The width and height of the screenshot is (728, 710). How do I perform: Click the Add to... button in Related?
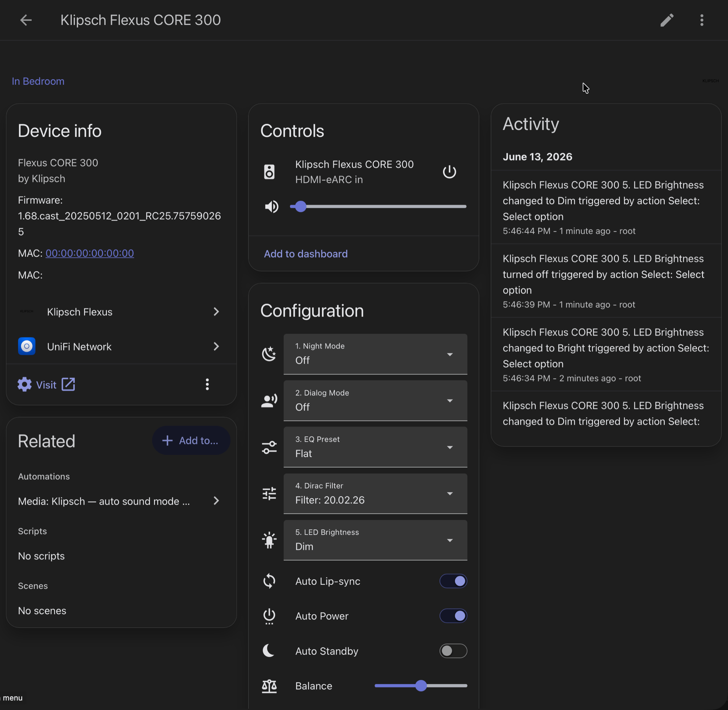point(191,440)
